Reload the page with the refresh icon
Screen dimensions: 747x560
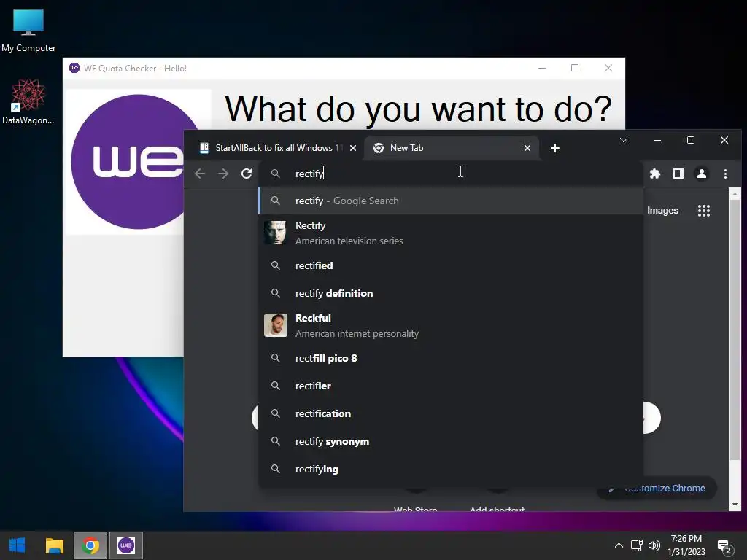pyautogui.click(x=247, y=174)
